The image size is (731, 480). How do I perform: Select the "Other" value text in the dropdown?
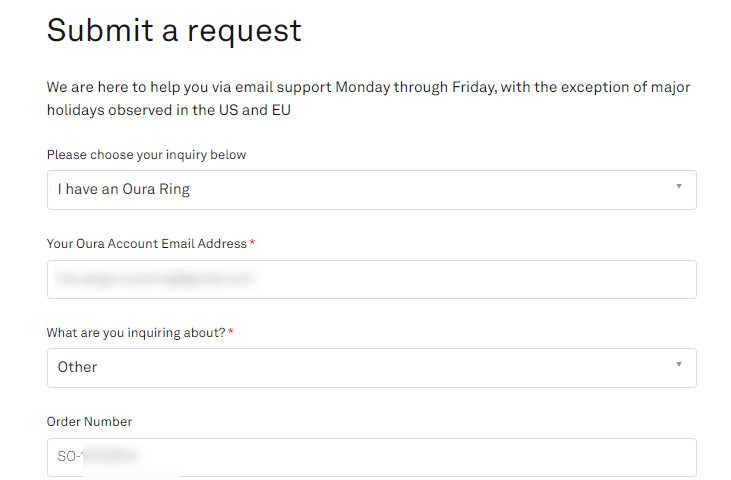(x=77, y=368)
